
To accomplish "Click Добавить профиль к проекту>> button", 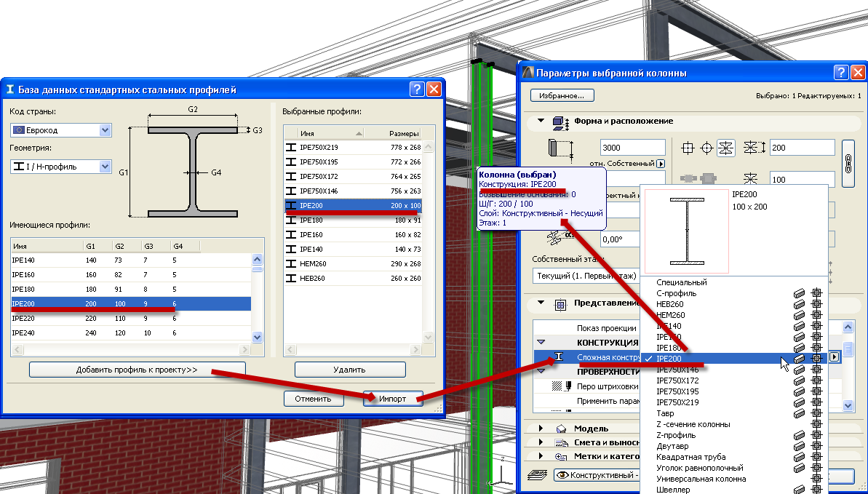I will (137, 370).
